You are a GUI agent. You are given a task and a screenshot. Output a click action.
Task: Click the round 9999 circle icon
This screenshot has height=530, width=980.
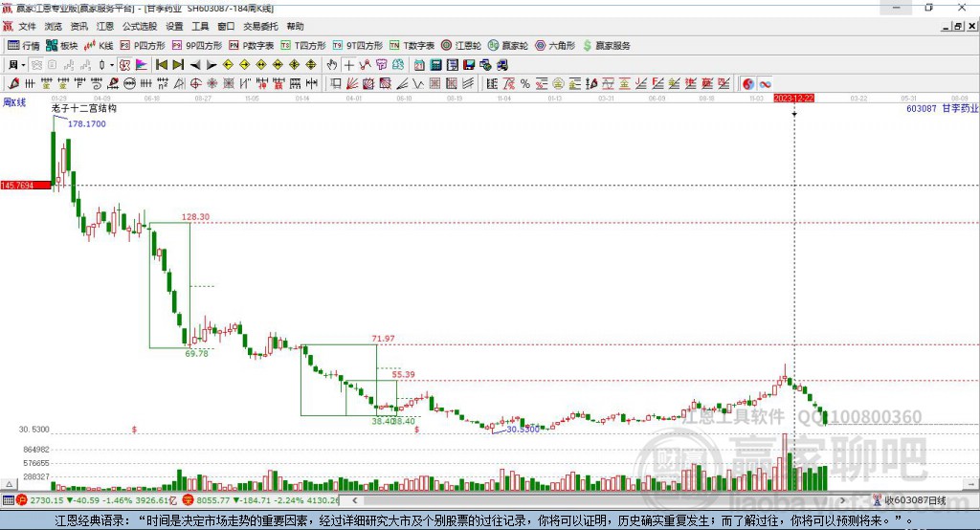[x=129, y=84]
